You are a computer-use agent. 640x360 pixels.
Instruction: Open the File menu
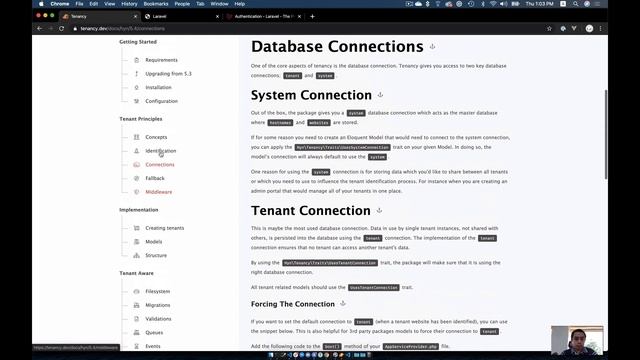click(x=79, y=4)
